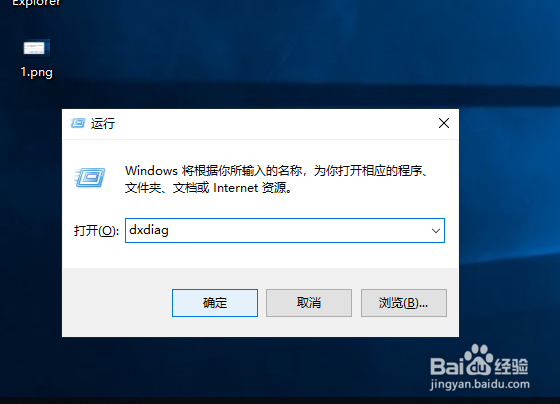This screenshot has width=560, height=404.
Task: Click the 1.png file name label
Action: click(36, 72)
